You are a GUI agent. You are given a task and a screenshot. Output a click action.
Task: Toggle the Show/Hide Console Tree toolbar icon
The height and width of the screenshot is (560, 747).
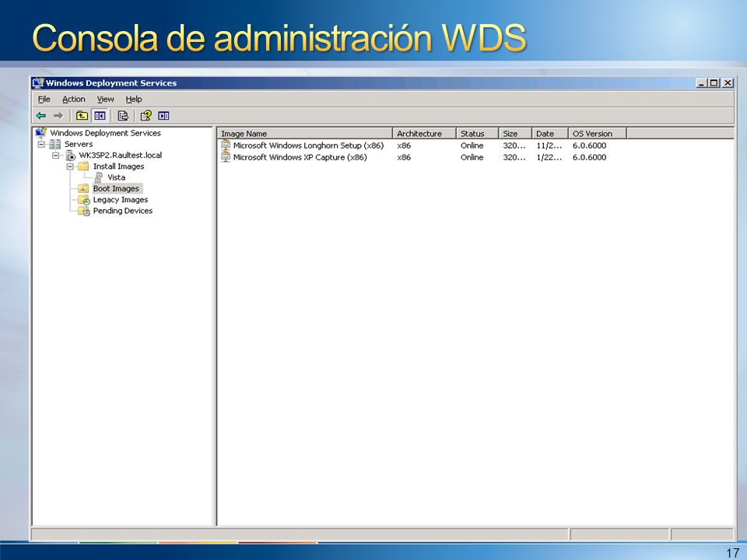click(x=100, y=116)
